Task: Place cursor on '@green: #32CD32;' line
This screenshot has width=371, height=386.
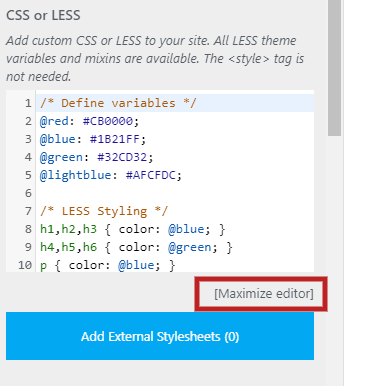Action: click(96, 157)
